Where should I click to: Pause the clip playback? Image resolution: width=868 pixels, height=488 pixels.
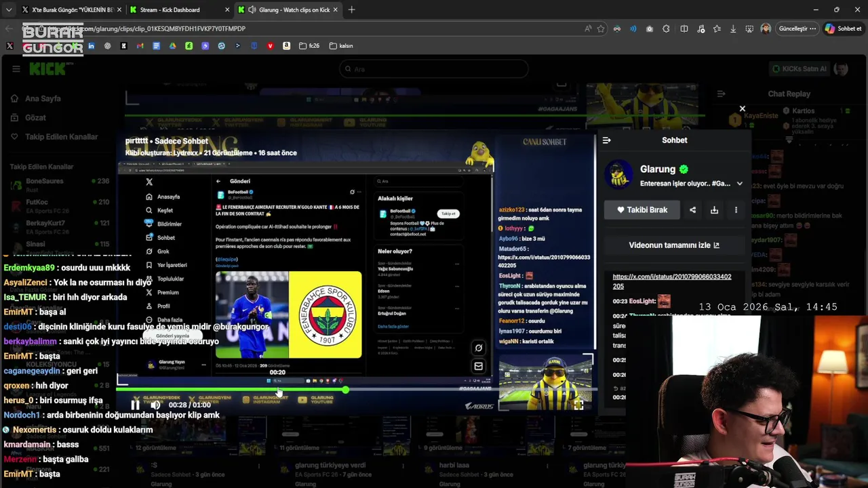(135, 405)
